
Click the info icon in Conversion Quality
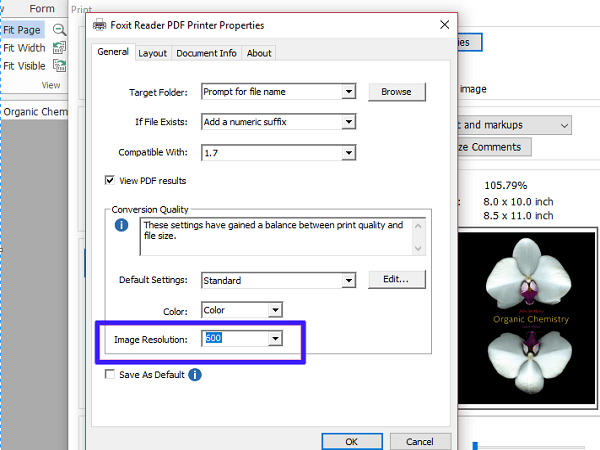pos(123,226)
